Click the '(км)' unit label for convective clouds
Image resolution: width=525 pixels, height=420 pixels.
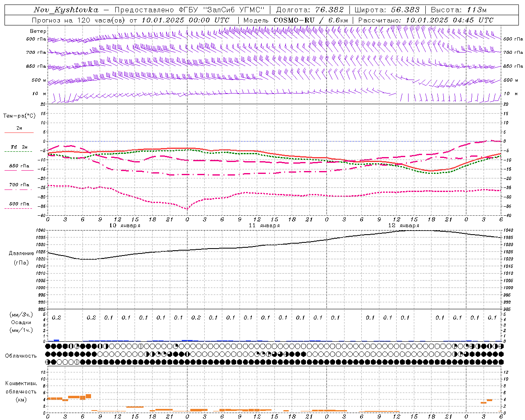21,399
